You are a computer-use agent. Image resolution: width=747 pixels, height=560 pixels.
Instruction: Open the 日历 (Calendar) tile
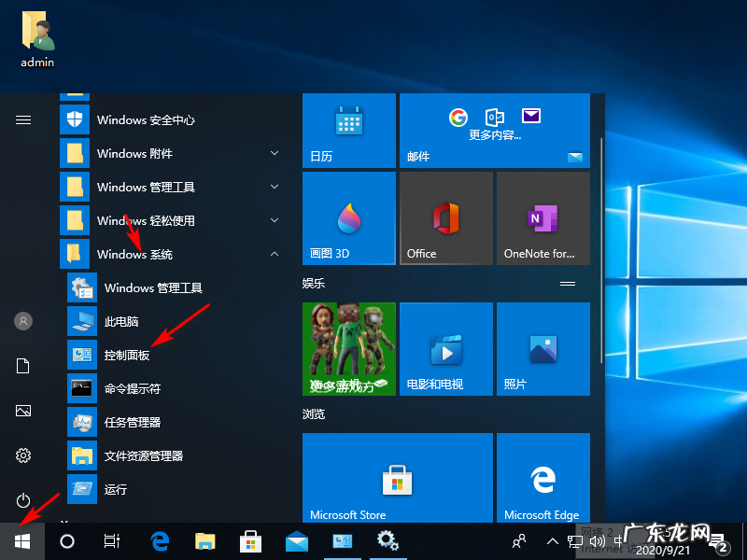tap(348, 131)
